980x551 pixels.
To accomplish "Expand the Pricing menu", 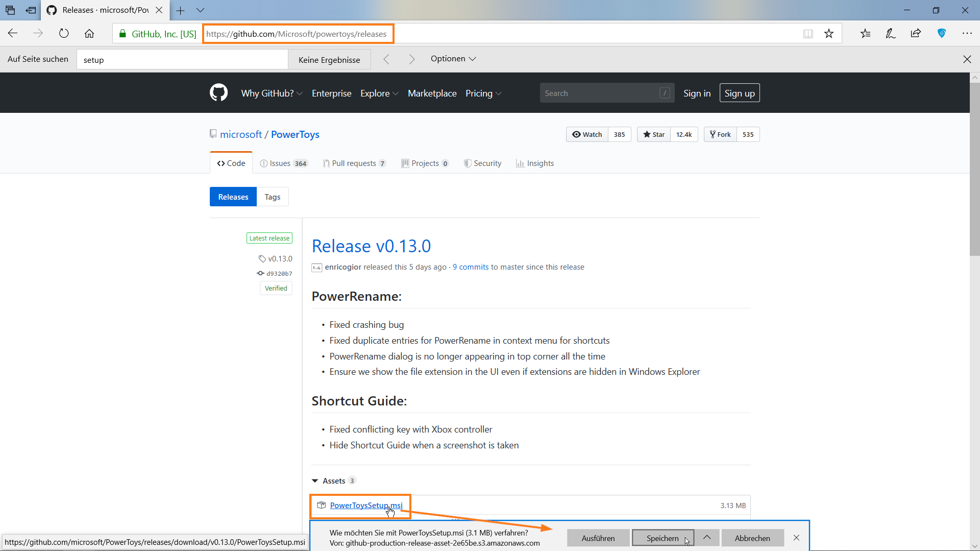I will [x=483, y=93].
